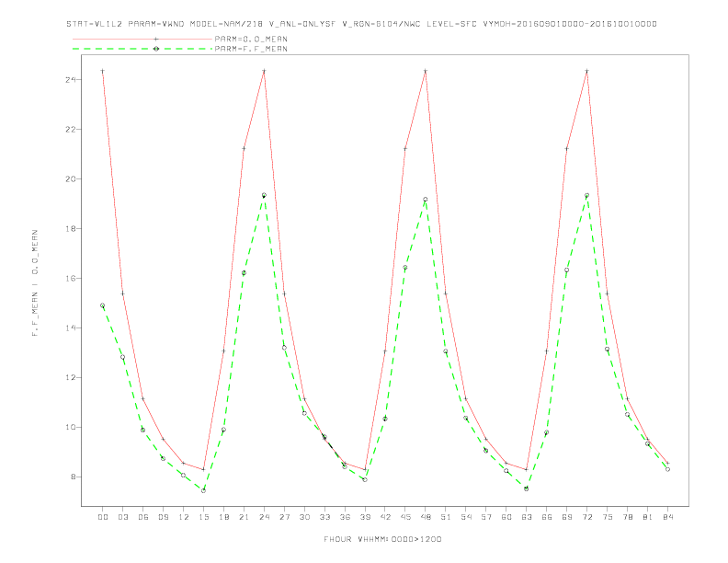The width and height of the screenshot is (728, 563).
Task: Click green circle data point at hour 48
Action: click(x=426, y=200)
